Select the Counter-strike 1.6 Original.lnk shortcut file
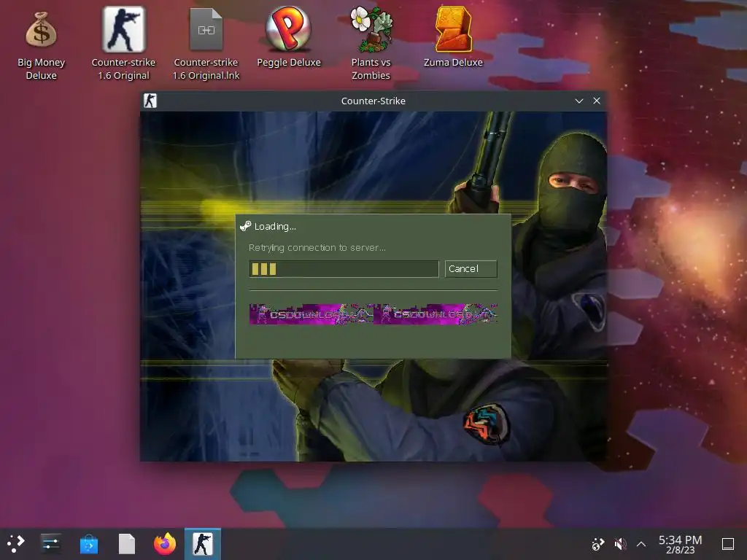 click(206, 44)
